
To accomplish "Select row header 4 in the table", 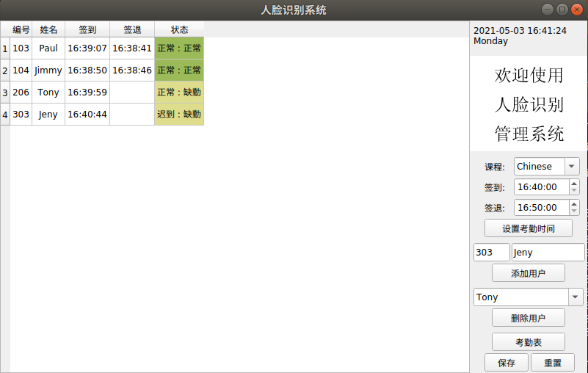I will click(x=5, y=115).
